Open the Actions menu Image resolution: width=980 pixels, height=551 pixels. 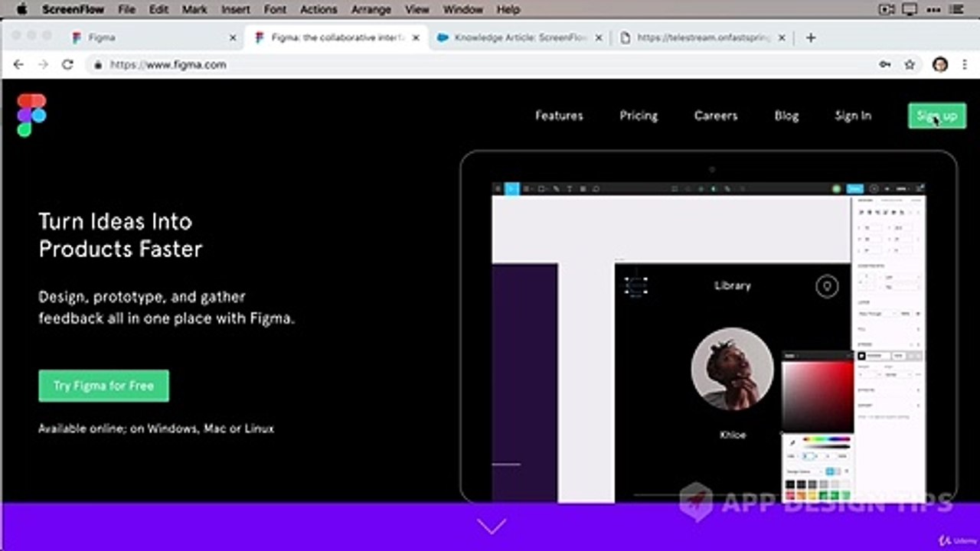click(x=318, y=9)
